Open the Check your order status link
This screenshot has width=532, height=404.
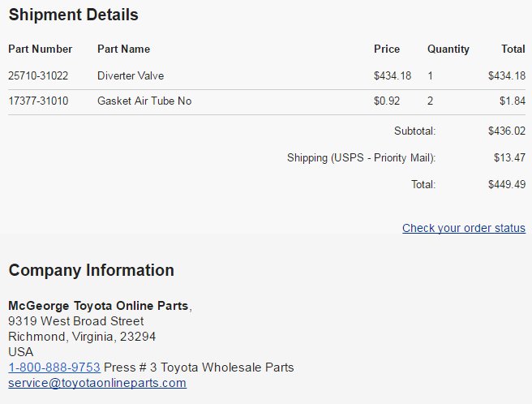pos(464,228)
